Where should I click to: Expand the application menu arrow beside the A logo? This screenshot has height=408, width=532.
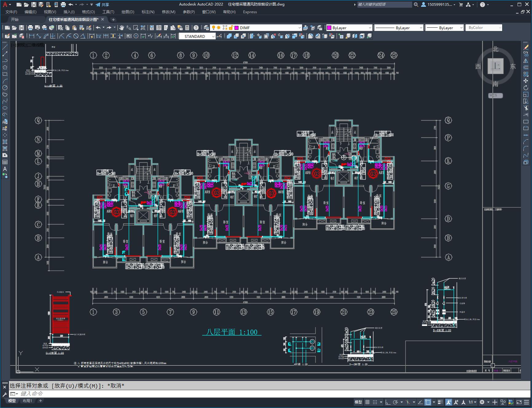10,4
